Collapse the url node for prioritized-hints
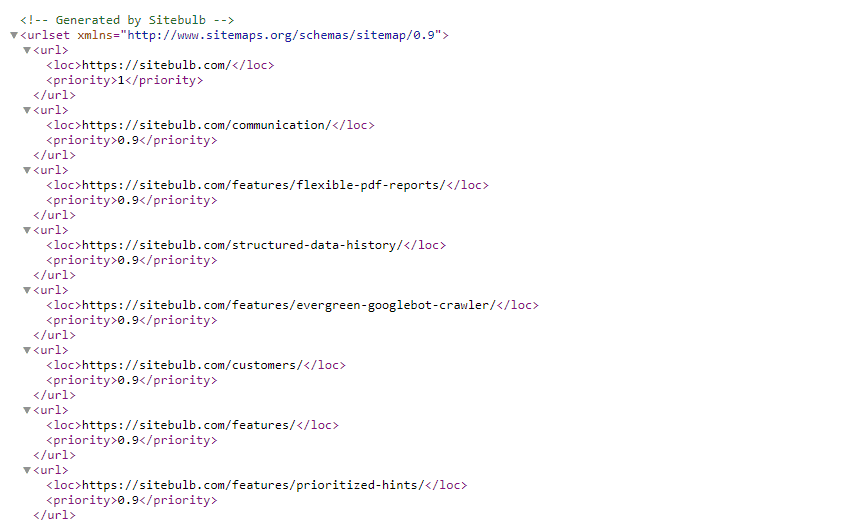Image resolution: width=853 pixels, height=523 pixels. click(27, 470)
